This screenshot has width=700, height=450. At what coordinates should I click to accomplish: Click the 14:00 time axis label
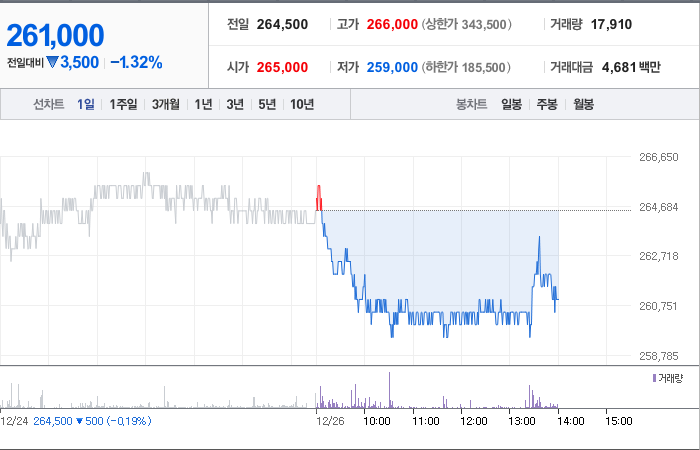(571, 421)
